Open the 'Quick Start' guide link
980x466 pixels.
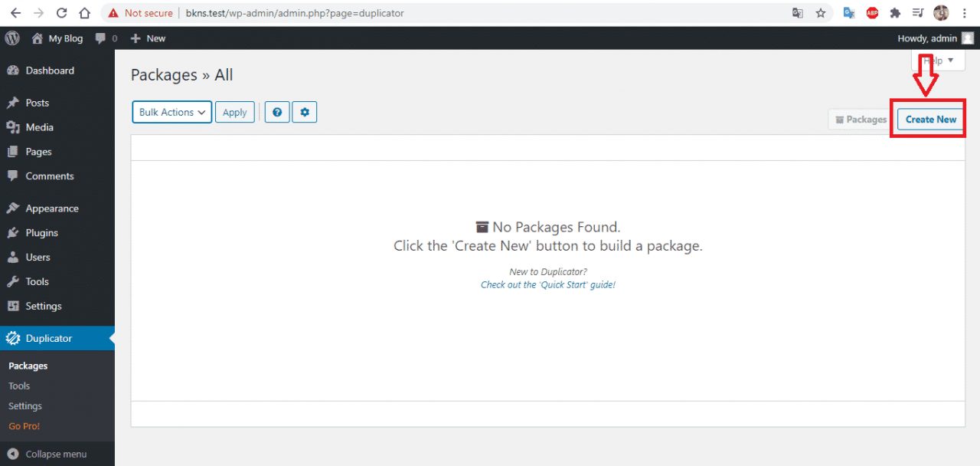547,284
